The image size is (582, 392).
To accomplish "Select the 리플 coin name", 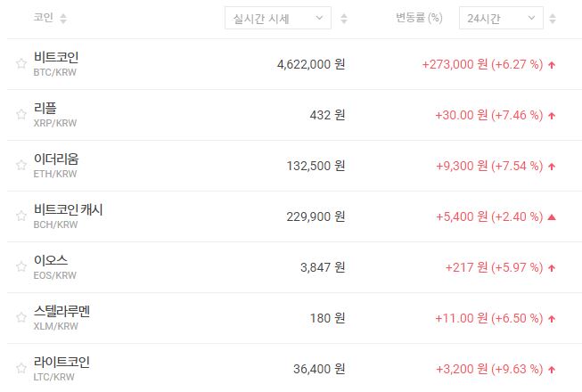I will point(45,108).
